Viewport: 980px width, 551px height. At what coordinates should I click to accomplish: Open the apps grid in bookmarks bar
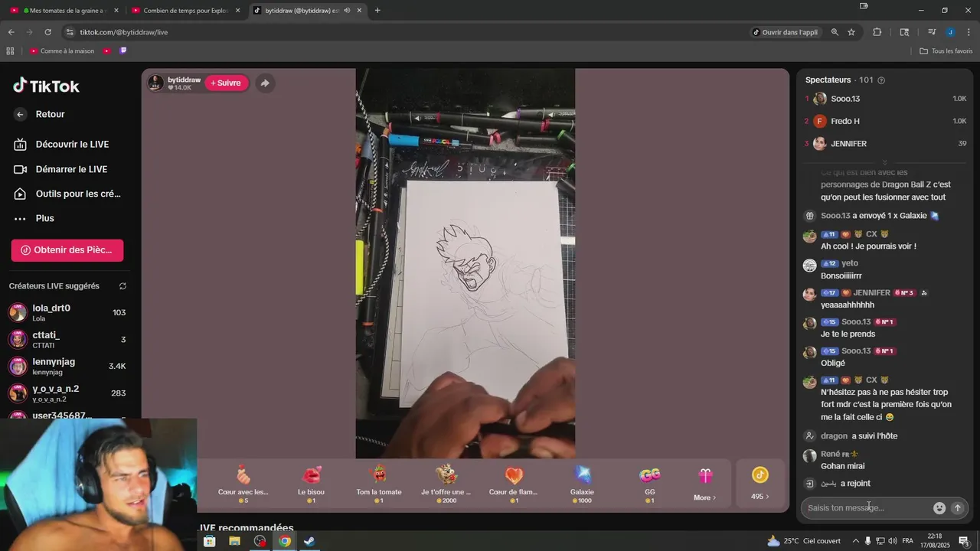pos(10,51)
